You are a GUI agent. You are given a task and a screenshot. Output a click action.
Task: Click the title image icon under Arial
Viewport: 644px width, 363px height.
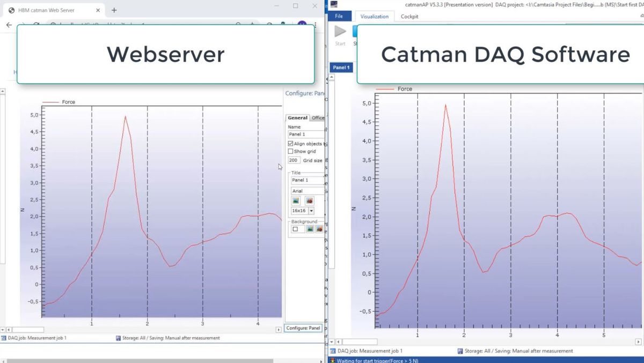[296, 201]
